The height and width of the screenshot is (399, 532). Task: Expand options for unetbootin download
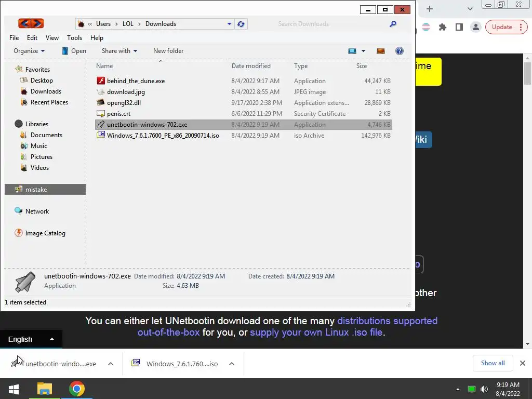coord(111,364)
